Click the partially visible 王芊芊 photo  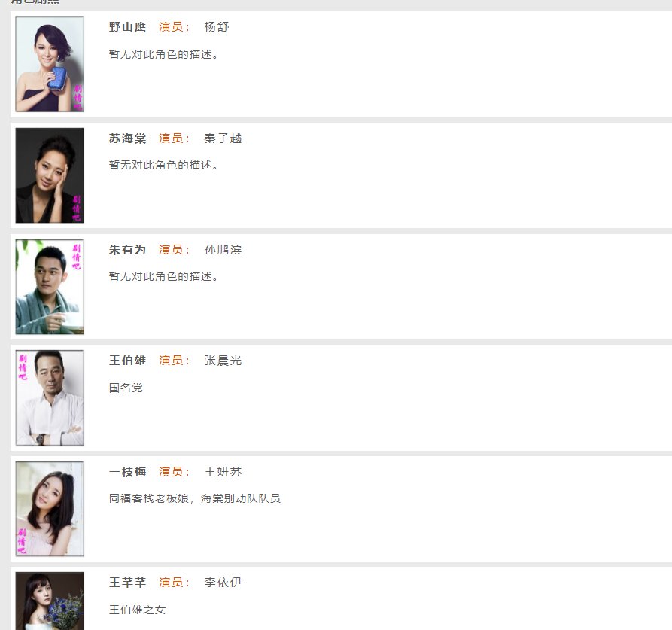(50, 601)
